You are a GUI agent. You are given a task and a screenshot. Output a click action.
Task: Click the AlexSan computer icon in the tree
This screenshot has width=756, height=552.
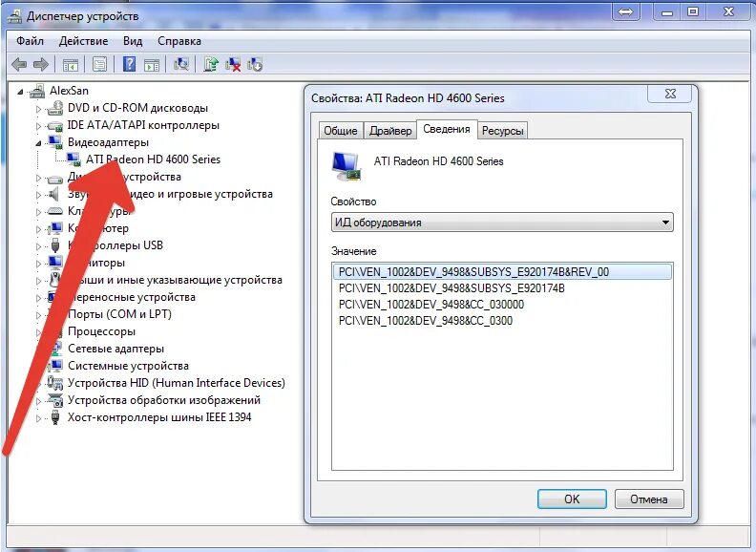tap(37, 91)
